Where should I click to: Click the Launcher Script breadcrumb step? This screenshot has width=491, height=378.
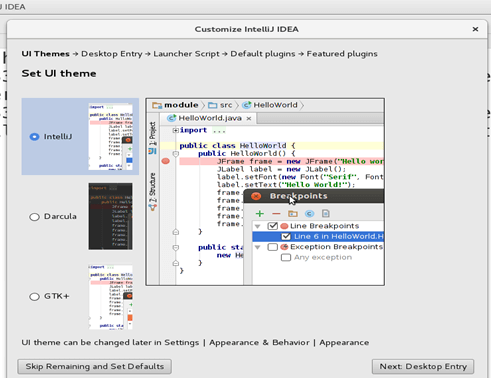click(186, 54)
